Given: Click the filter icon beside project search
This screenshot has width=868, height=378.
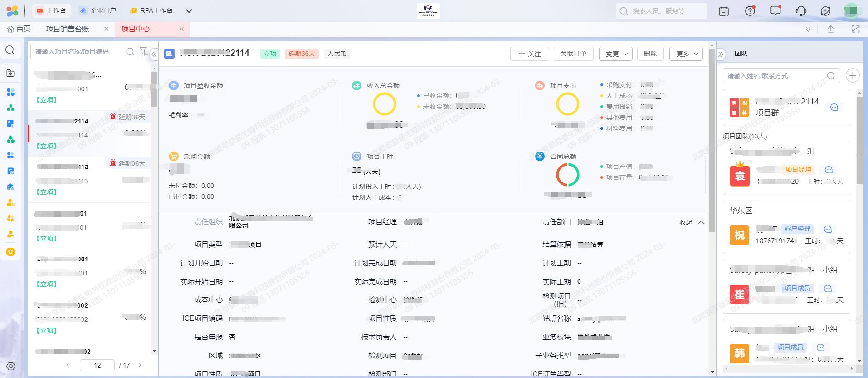Looking at the screenshot, I should (x=144, y=51).
